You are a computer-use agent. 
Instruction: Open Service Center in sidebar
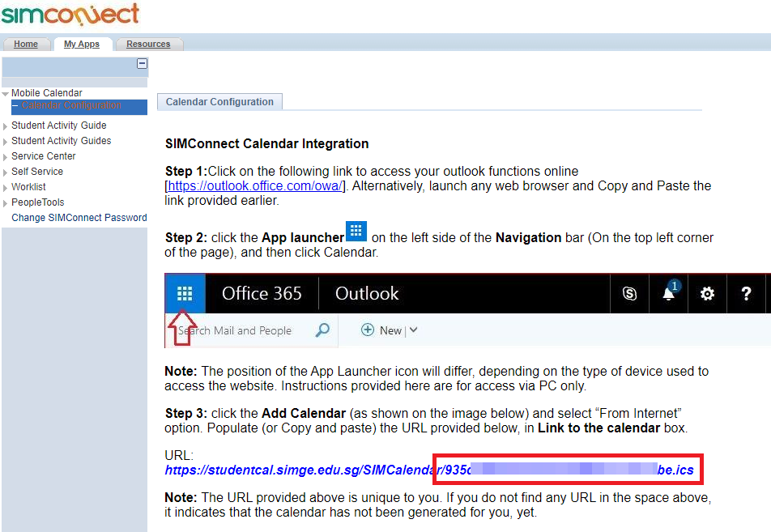click(44, 155)
